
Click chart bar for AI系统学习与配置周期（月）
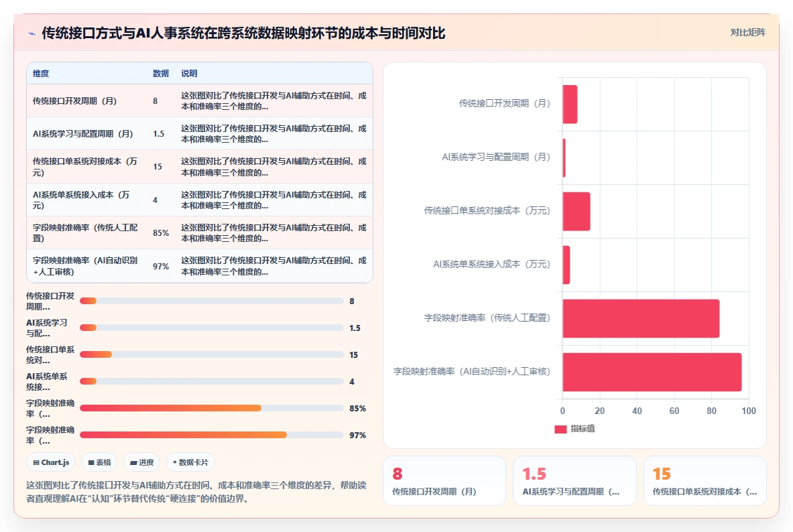click(x=564, y=157)
